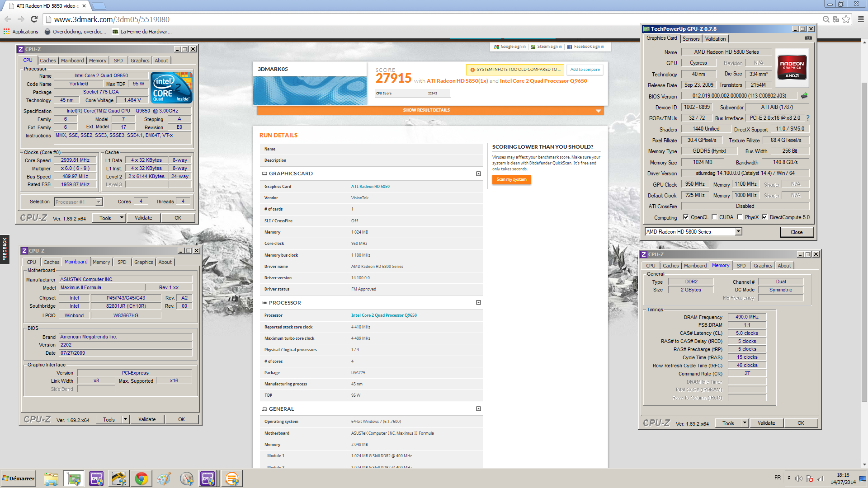
Task: Click the bus interface question mark in GPU-Z
Action: click(x=808, y=118)
